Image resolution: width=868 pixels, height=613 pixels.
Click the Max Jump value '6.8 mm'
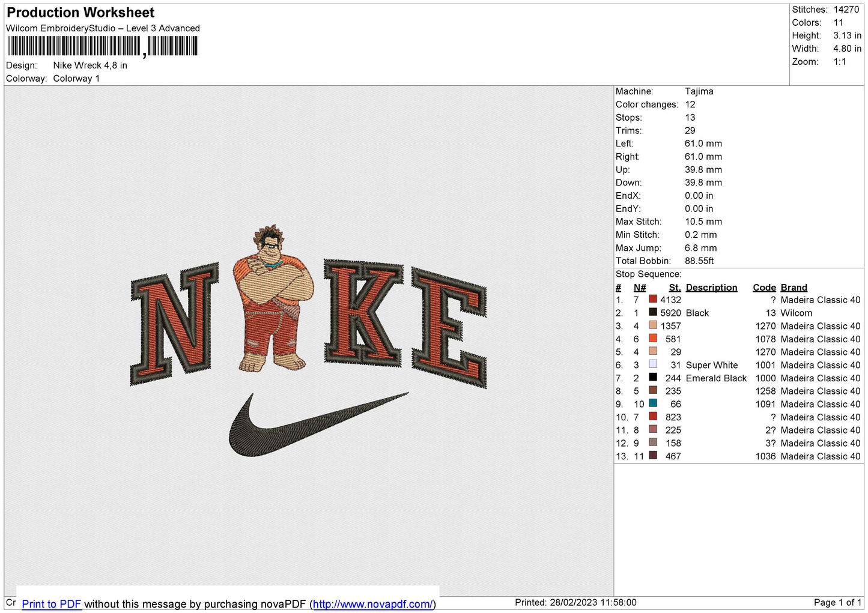[x=701, y=248]
